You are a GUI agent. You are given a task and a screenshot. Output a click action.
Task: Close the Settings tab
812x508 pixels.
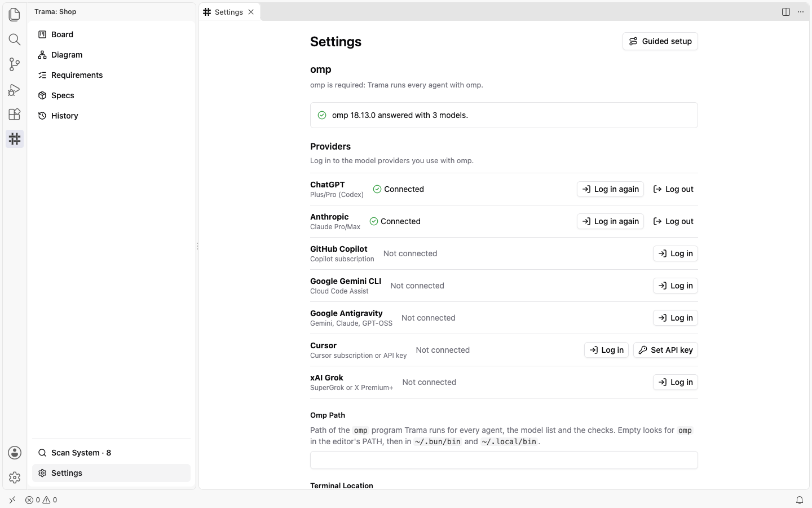pyautogui.click(x=251, y=12)
